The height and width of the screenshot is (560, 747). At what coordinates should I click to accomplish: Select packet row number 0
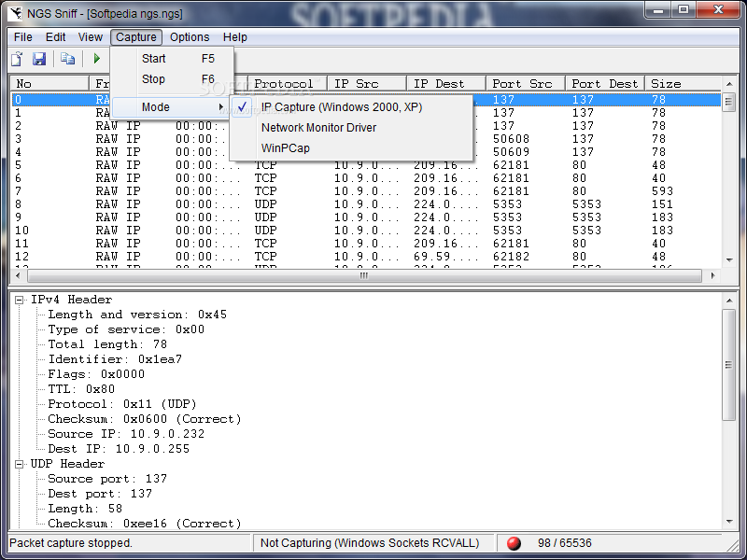coord(366,100)
